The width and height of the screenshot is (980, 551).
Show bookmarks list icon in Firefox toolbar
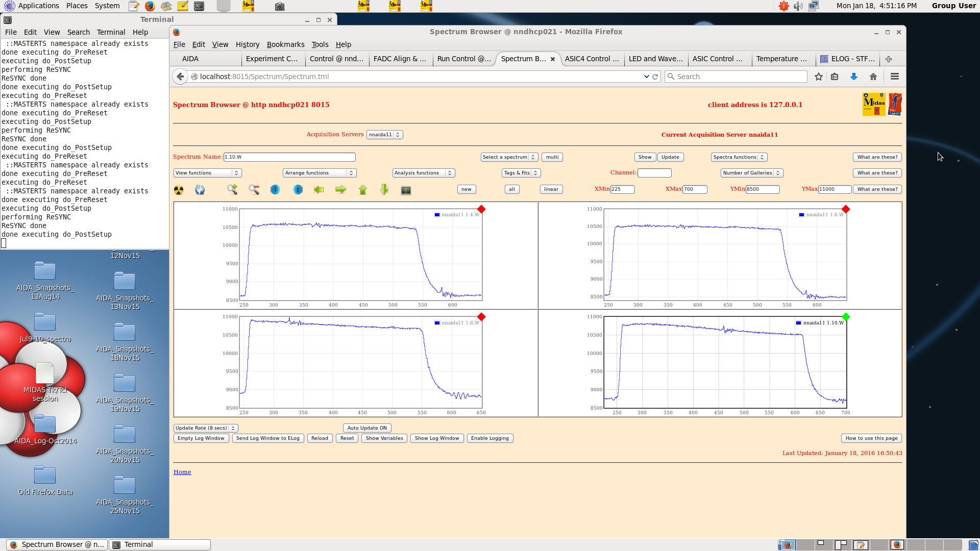[835, 77]
